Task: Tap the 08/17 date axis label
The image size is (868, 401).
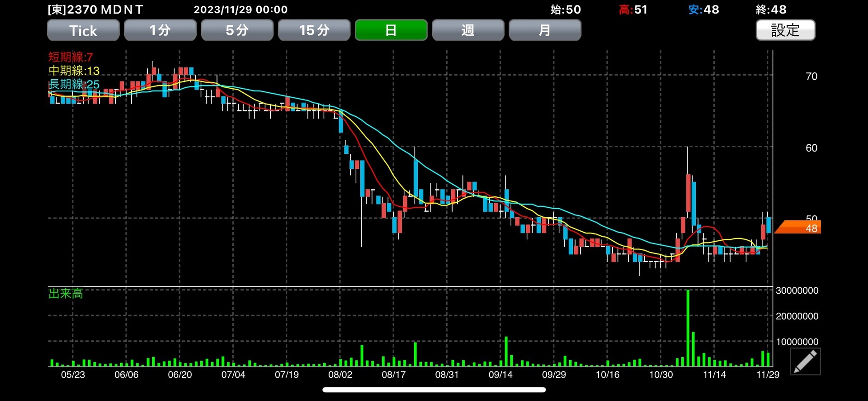Action: coord(393,375)
